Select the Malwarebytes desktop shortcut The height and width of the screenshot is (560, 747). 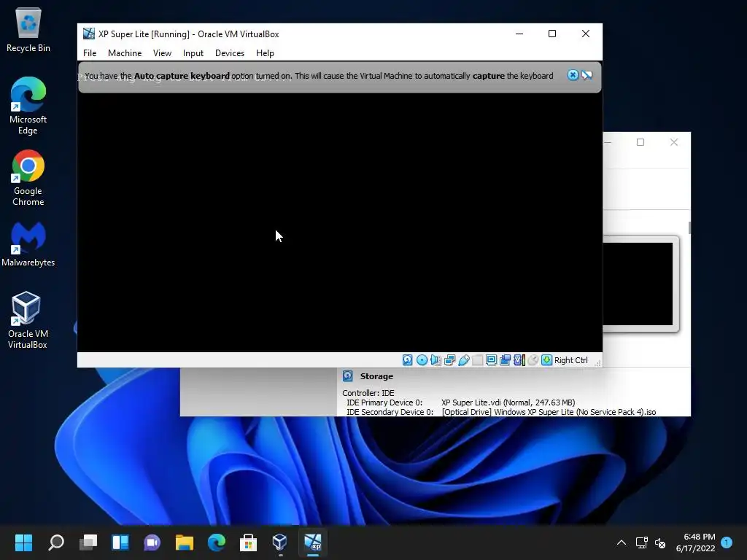click(x=28, y=244)
